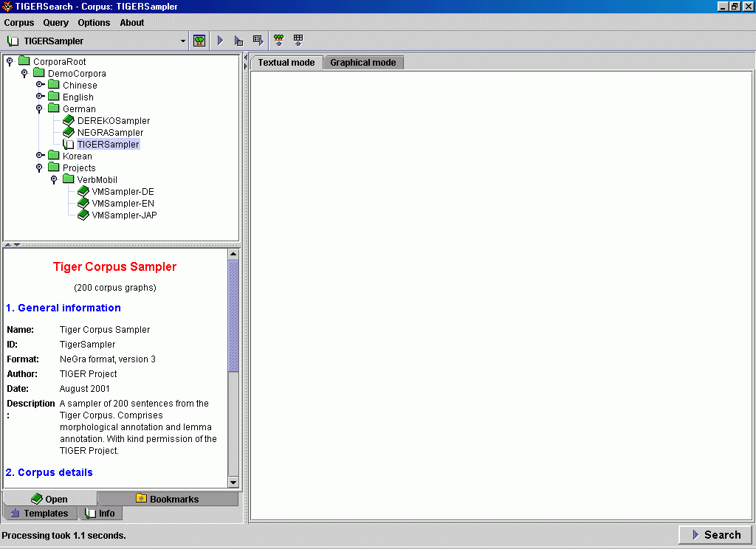Click the Korean folder icon

[54, 155]
